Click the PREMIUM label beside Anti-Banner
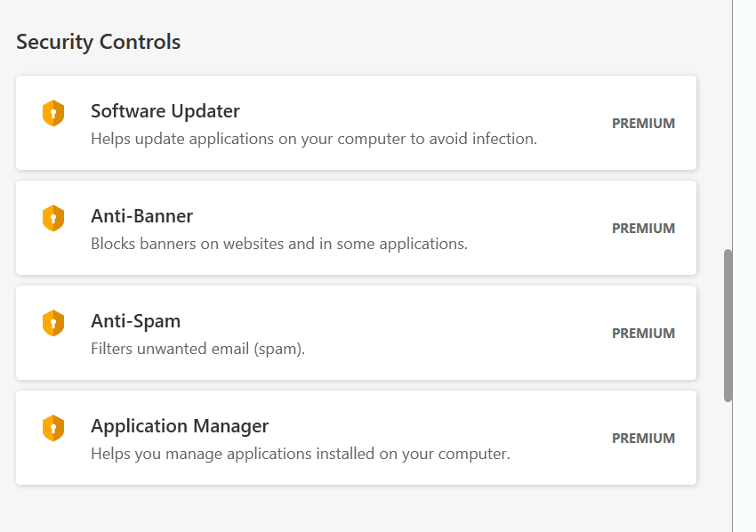Screen dimensions: 756x532 [x=643, y=229]
